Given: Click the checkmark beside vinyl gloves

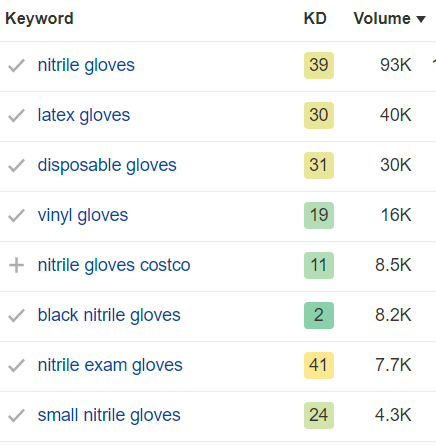Looking at the screenshot, I should coord(16,215).
